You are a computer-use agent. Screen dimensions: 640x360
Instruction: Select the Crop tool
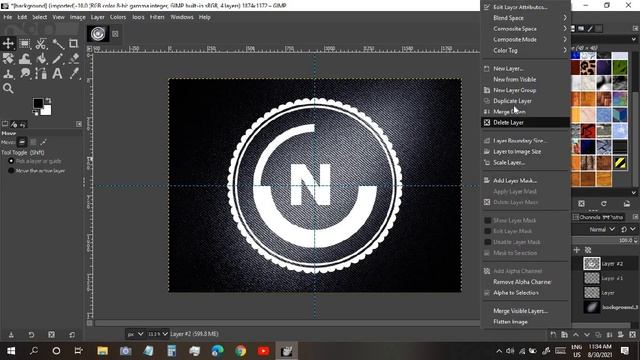tap(74, 43)
